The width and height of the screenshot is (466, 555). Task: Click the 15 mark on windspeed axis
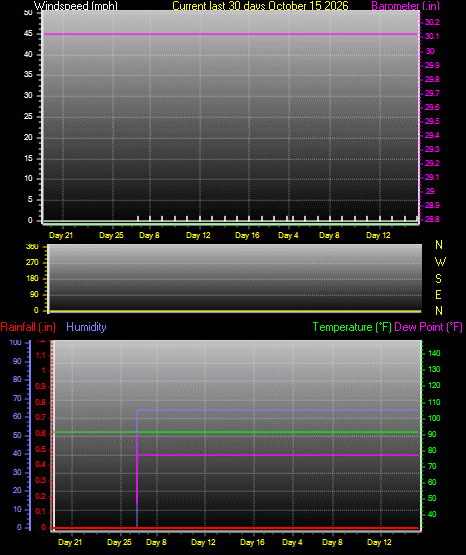(x=28, y=158)
